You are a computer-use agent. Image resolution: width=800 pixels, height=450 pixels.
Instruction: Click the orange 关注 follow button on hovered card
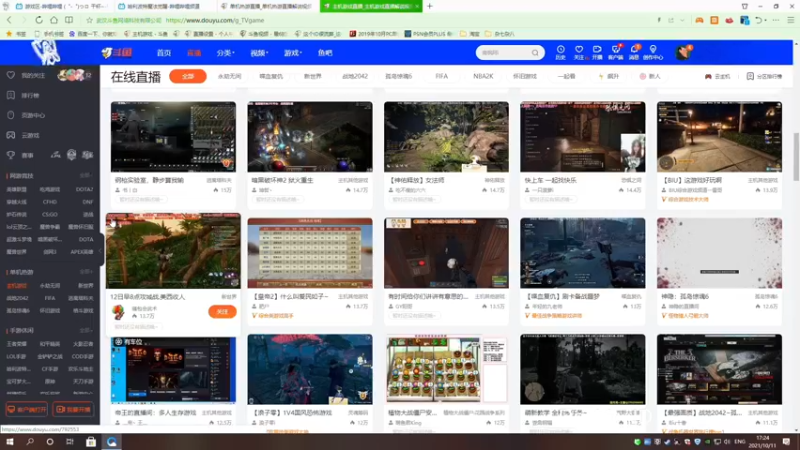[x=222, y=311]
